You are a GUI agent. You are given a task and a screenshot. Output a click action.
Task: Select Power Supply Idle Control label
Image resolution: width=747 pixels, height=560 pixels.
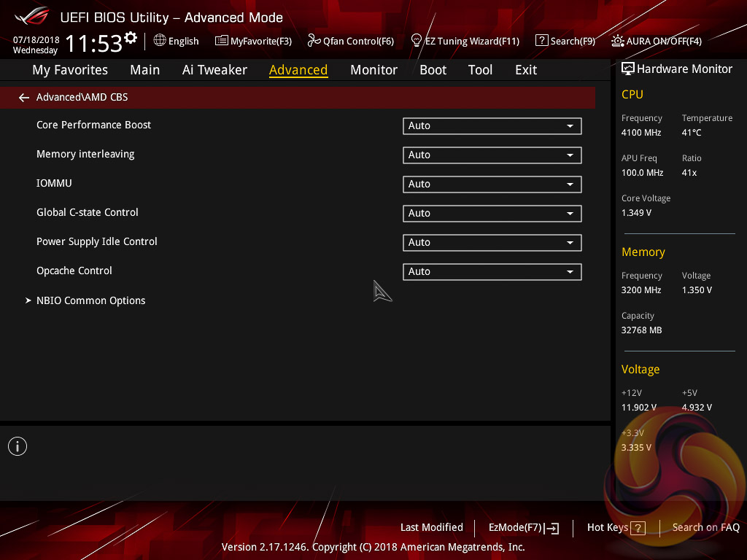point(97,242)
